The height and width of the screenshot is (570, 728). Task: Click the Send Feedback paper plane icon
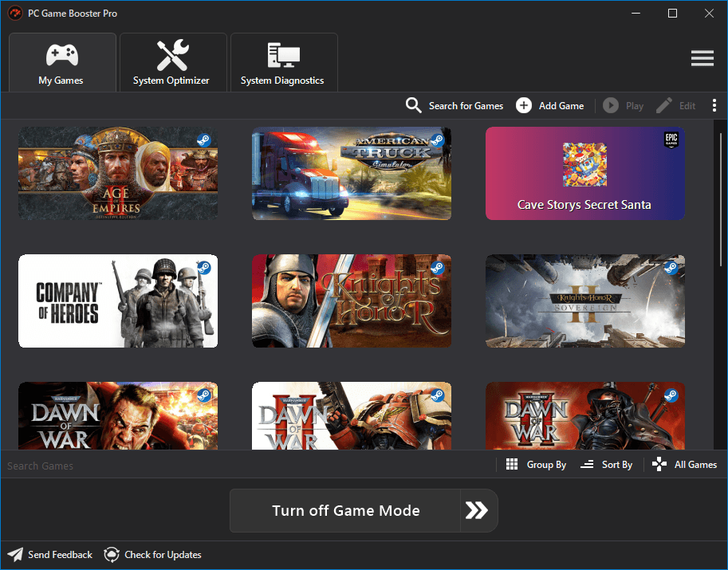coord(15,554)
